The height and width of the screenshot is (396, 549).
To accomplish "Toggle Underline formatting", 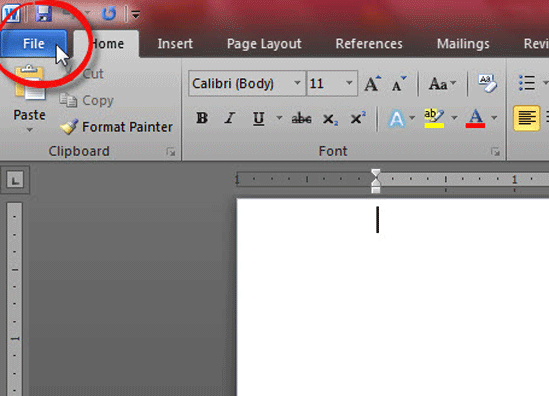I will [259, 118].
